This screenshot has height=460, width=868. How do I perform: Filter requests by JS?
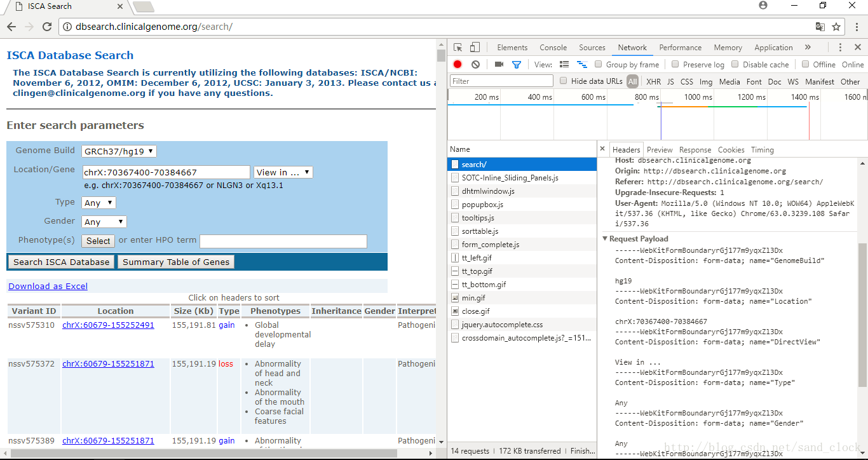pos(670,81)
